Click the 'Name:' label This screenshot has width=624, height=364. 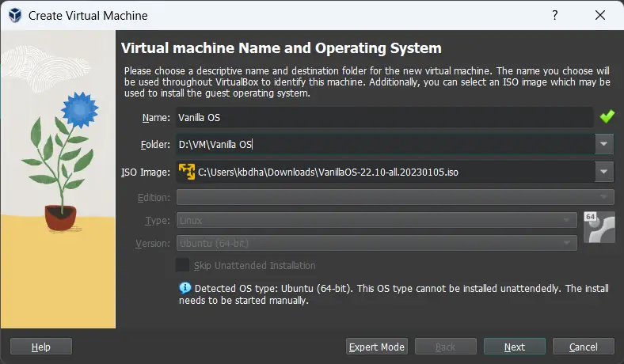[156, 117]
